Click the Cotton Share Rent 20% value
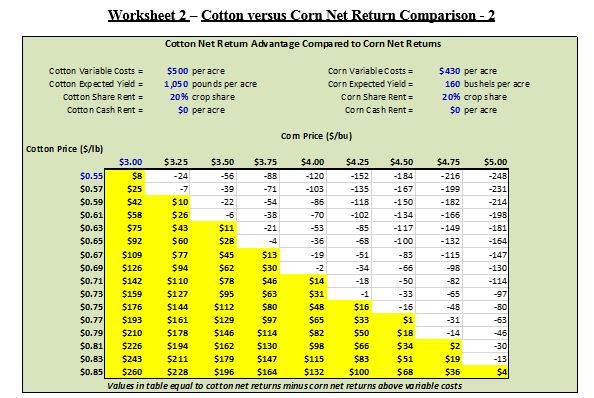This screenshot has height=398, width=594. (179, 97)
